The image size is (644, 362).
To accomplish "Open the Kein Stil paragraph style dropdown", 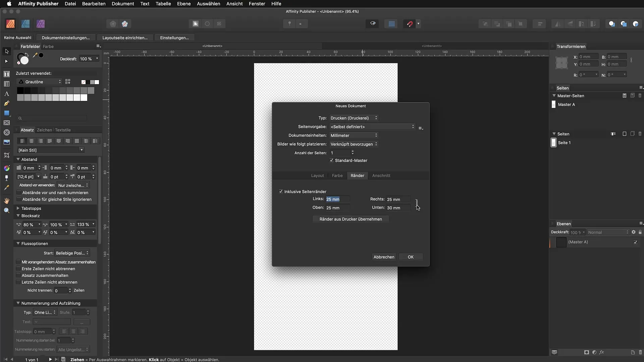I will pyautogui.click(x=51, y=150).
